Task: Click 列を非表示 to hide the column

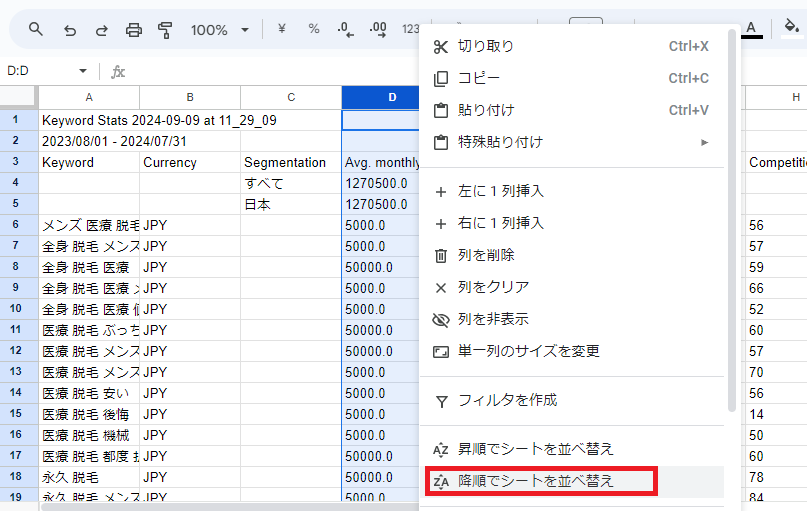Action: (493, 319)
